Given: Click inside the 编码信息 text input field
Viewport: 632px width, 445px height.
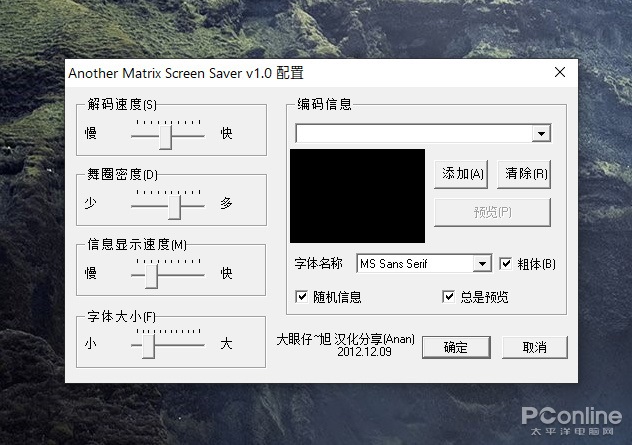Looking at the screenshot, I should coord(414,133).
